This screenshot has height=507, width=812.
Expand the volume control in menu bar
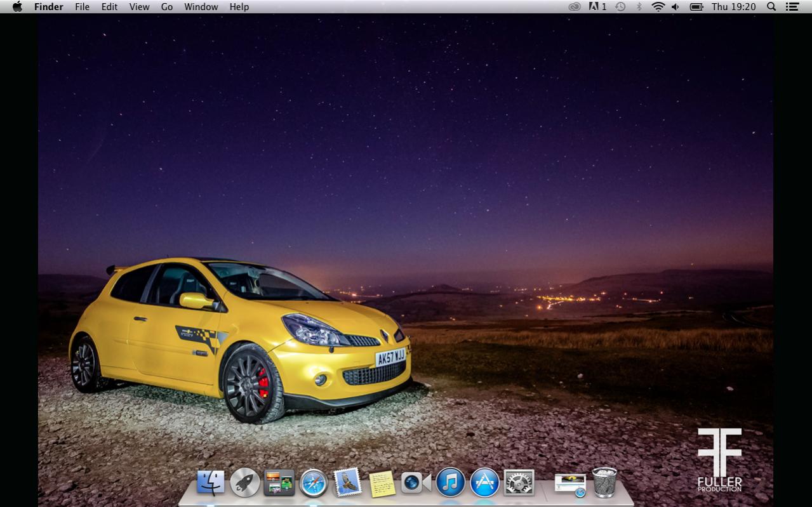pyautogui.click(x=676, y=7)
